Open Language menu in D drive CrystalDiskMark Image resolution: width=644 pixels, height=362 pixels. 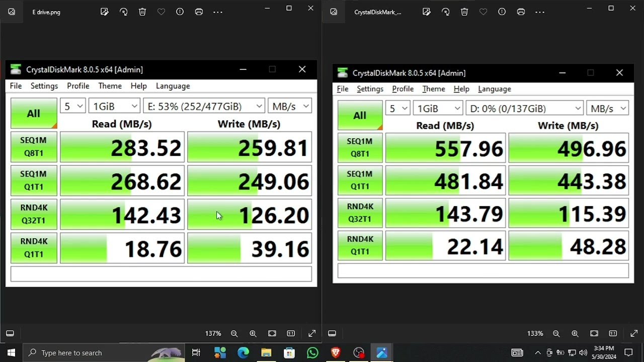point(495,89)
